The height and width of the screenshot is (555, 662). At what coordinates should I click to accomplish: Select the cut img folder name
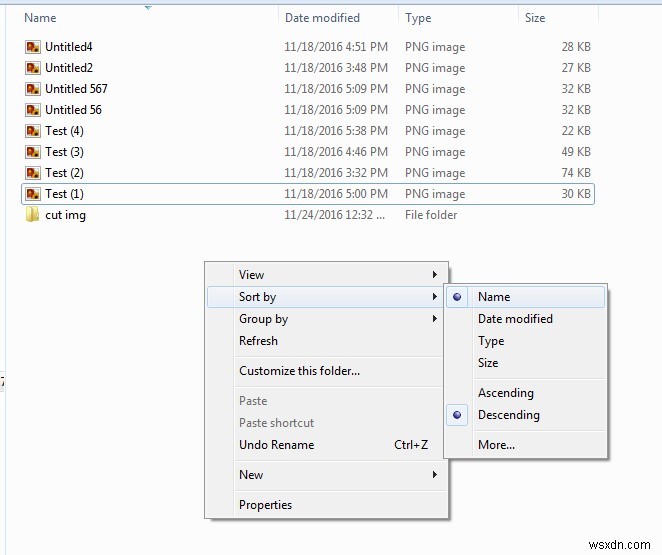click(65, 215)
